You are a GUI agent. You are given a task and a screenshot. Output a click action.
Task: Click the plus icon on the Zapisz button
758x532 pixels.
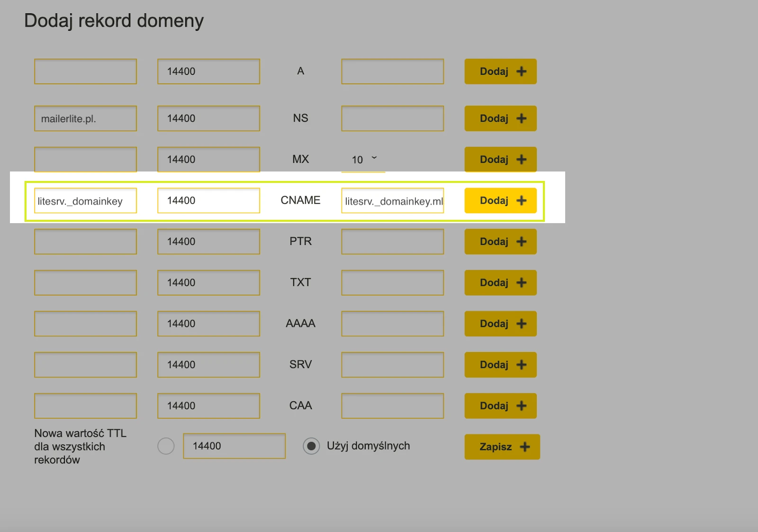(524, 447)
